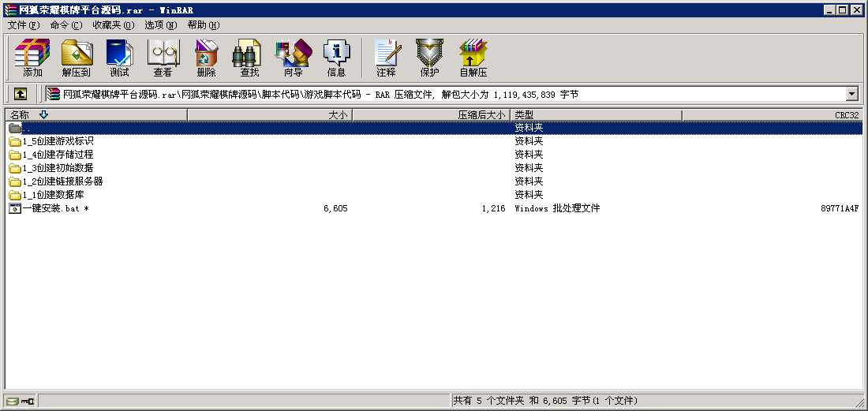The width and height of the screenshot is (868, 411).
Task: Open the 命令(C) menu
Action: point(66,25)
